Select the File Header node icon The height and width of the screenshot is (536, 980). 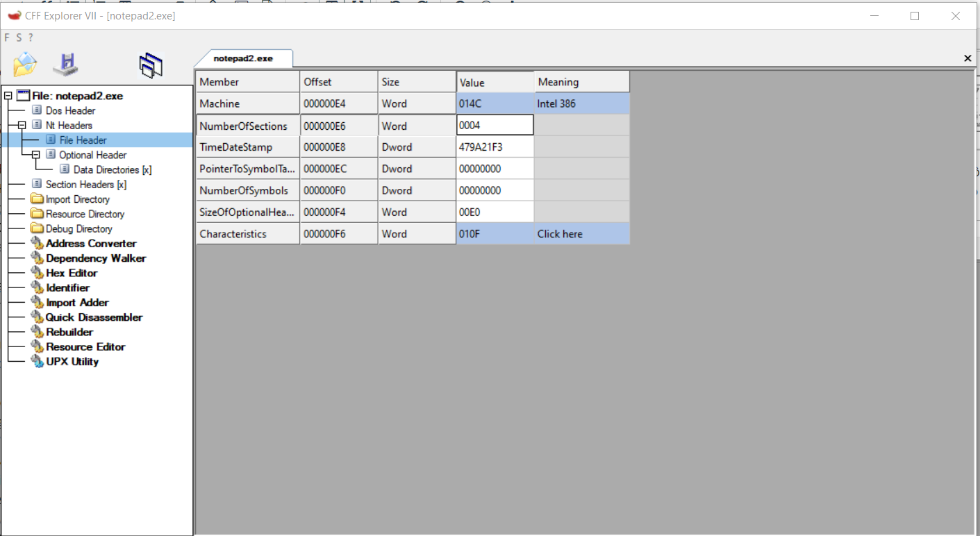click(x=51, y=140)
